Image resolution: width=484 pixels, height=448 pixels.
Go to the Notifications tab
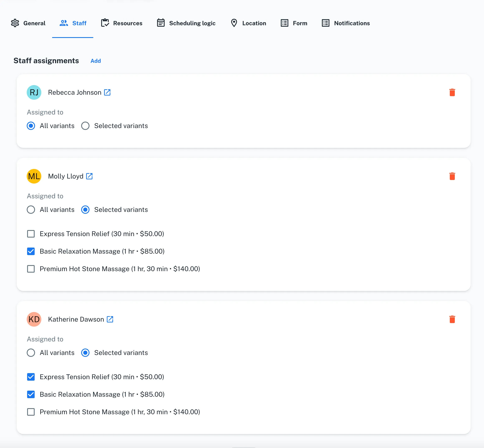(346, 23)
